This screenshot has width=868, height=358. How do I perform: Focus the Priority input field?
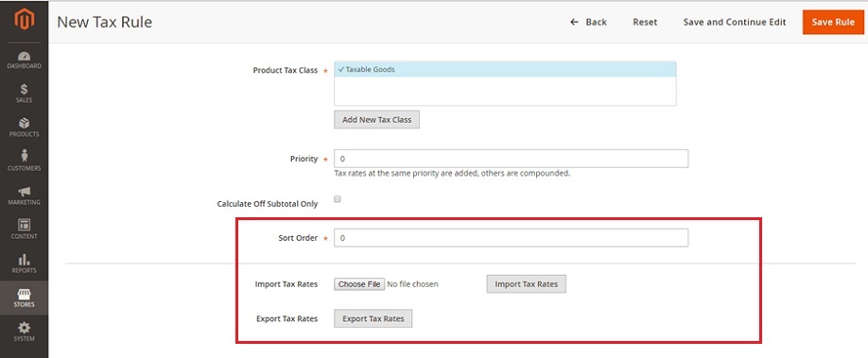[511, 159]
